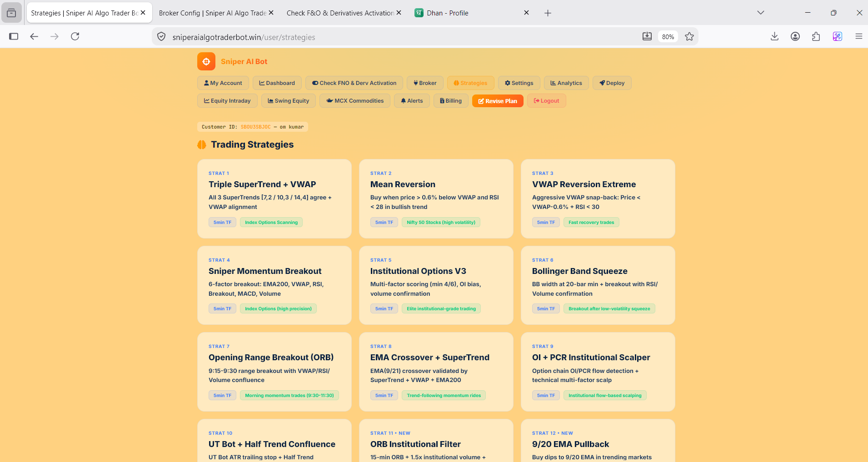Click the 'Index Options Scanning' tag
868x462 pixels.
pyautogui.click(x=271, y=222)
